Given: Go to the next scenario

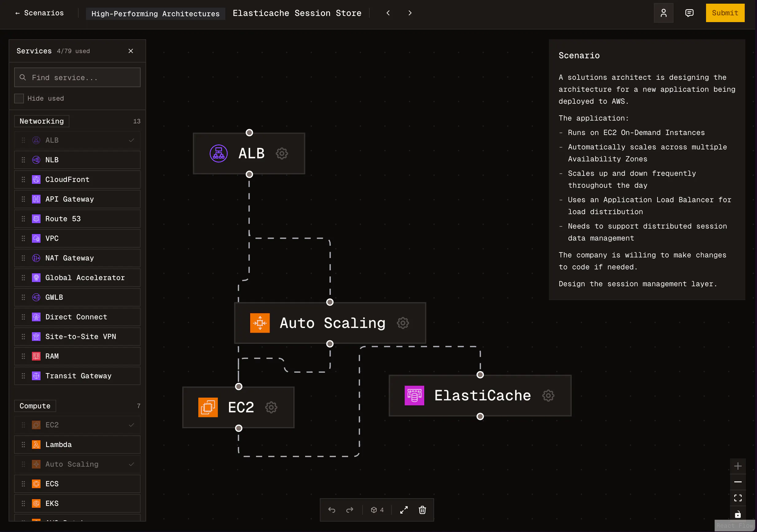Looking at the screenshot, I should [x=410, y=13].
